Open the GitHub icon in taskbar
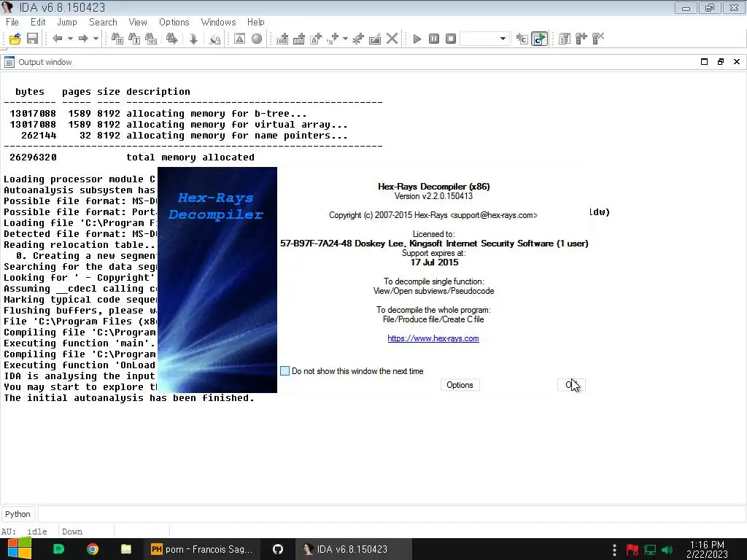The height and width of the screenshot is (560, 747). click(278, 549)
